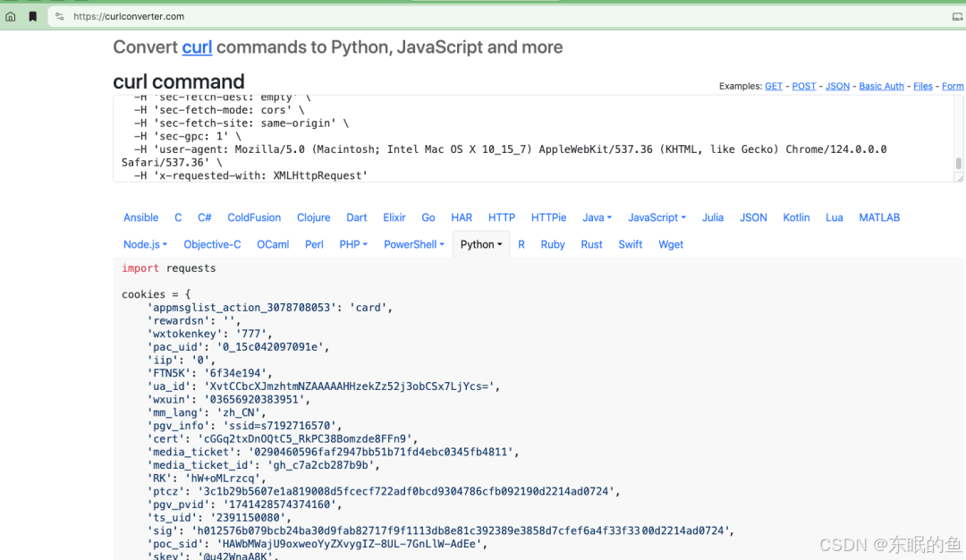Load the JSON example link

pos(837,86)
